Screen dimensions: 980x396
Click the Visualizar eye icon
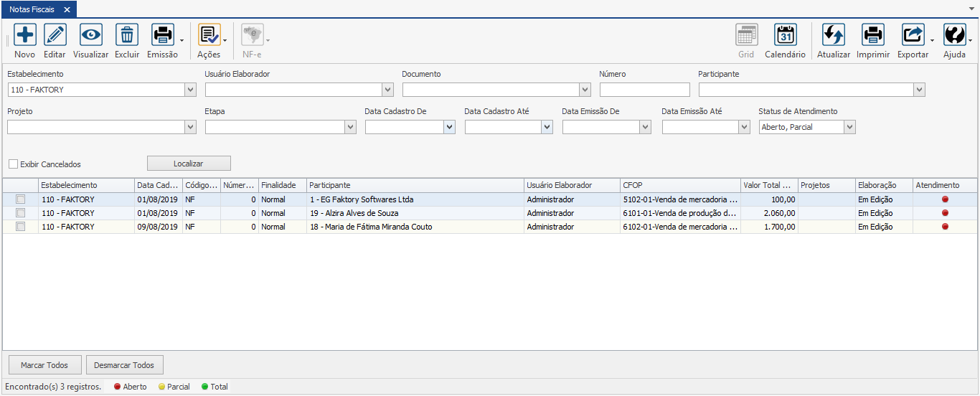coord(91,34)
